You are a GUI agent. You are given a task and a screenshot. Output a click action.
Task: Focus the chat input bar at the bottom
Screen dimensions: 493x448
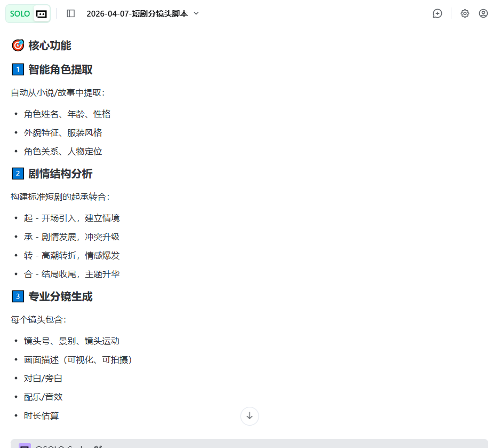point(267,444)
